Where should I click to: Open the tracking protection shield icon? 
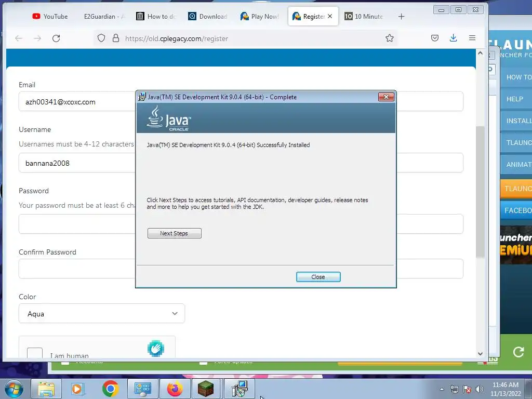101,38
